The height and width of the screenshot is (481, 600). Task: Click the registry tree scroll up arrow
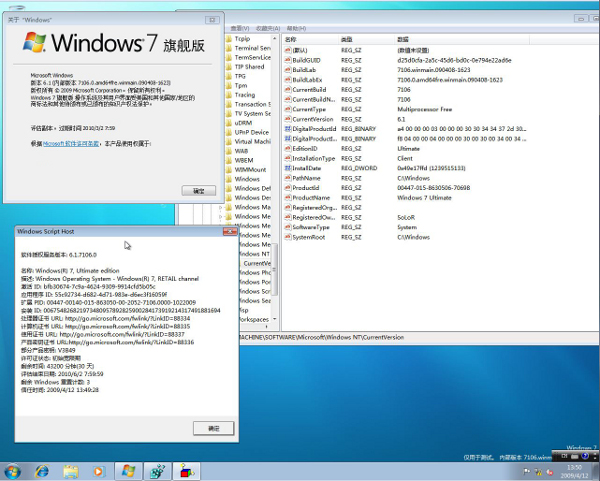tap(274, 39)
